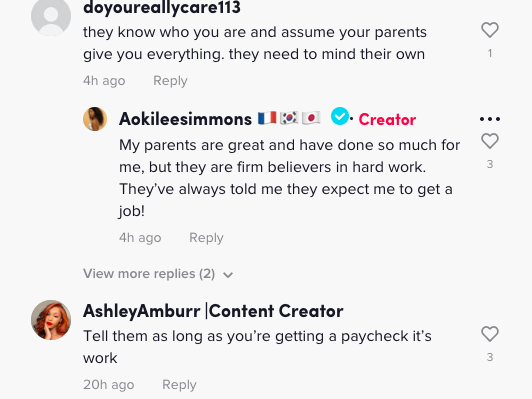Open AshleyAmburr's red-haired profile picture
The image size is (532, 399).
click(51, 320)
